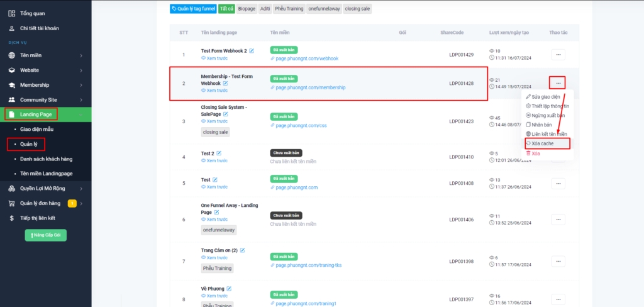Click the Tên miền globe icon in sidebar
This screenshot has height=307, width=644.
point(11,55)
